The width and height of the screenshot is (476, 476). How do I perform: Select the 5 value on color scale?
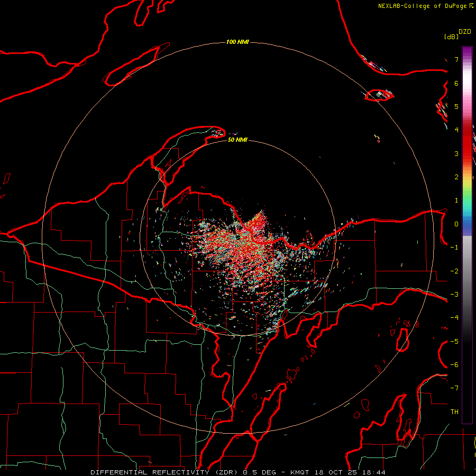pos(456,106)
